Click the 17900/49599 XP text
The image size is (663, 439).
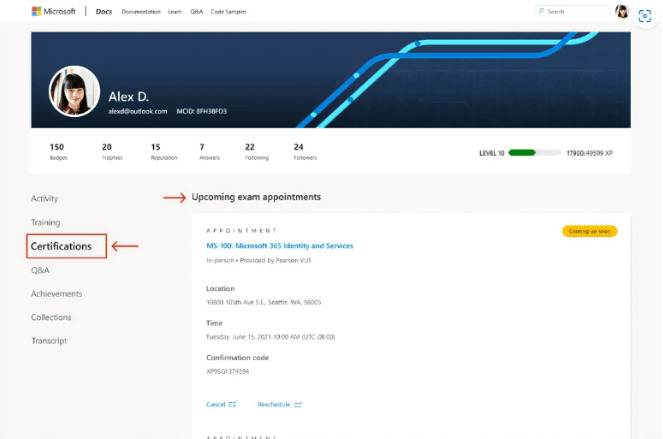(589, 153)
